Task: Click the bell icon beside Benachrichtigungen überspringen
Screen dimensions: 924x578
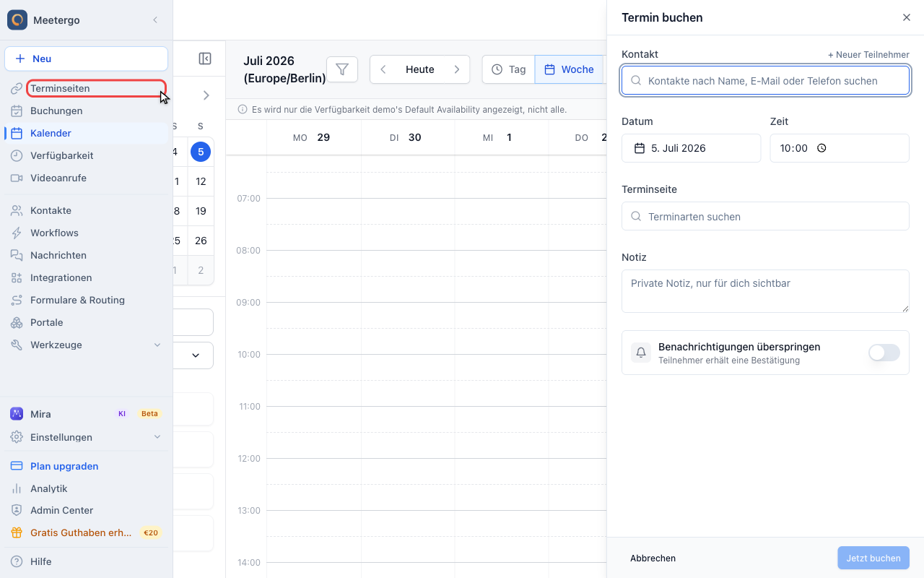Action: [x=641, y=353]
